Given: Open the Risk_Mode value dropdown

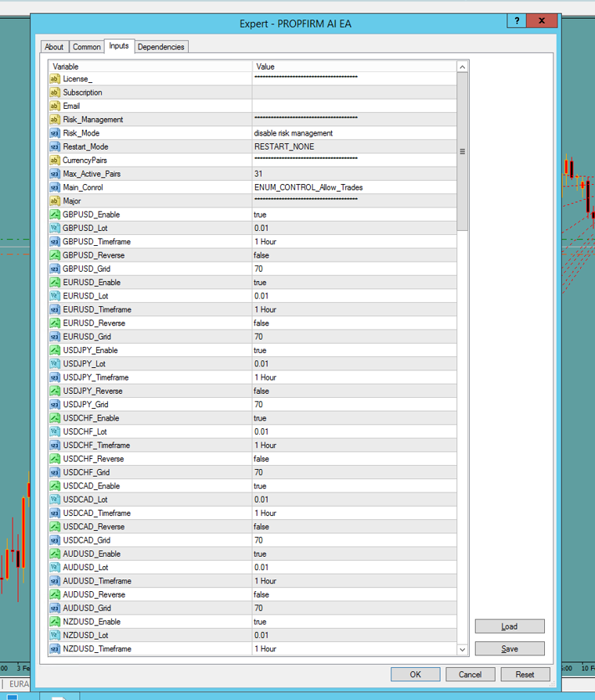Looking at the screenshot, I should (x=352, y=133).
